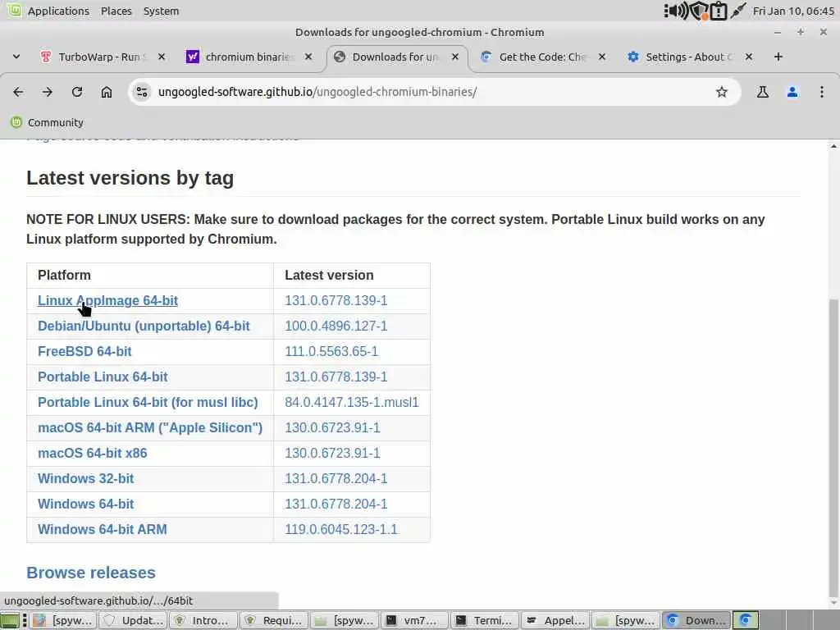The width and height of the screenshot is (840, 630).
Task: Open the Community bookmark
Action: click(47, 123)
